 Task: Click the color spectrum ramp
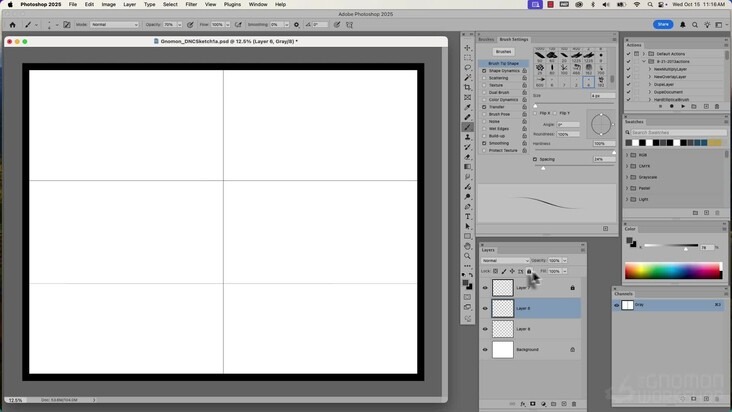pyautogui.click(x=672, y=271)
